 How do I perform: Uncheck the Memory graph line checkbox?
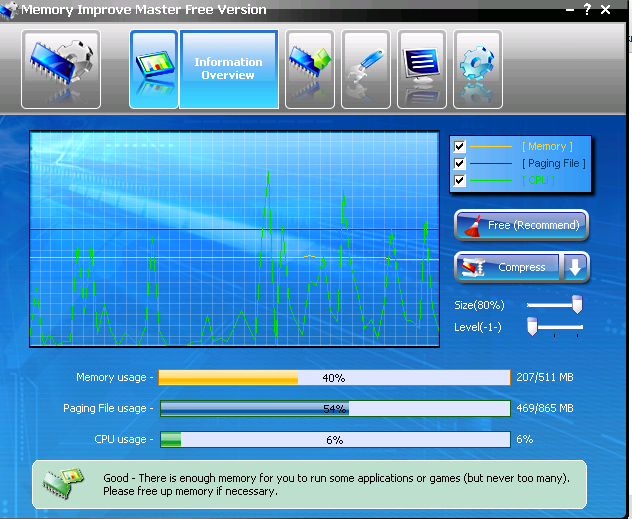coord(459,146)
